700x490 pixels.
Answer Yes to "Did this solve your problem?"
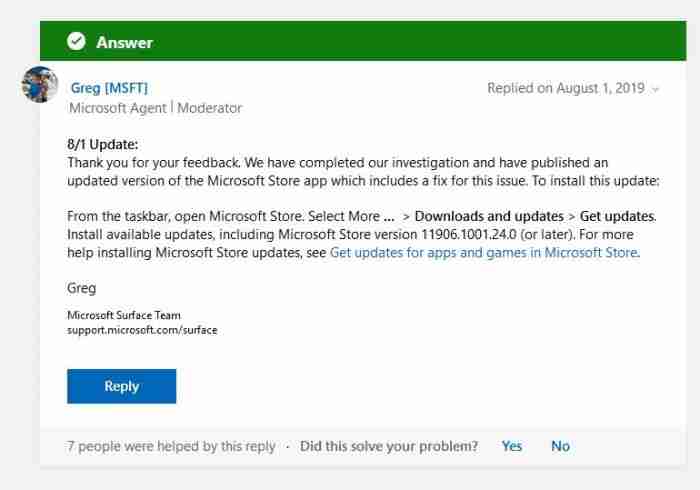(x=512, y=446)
